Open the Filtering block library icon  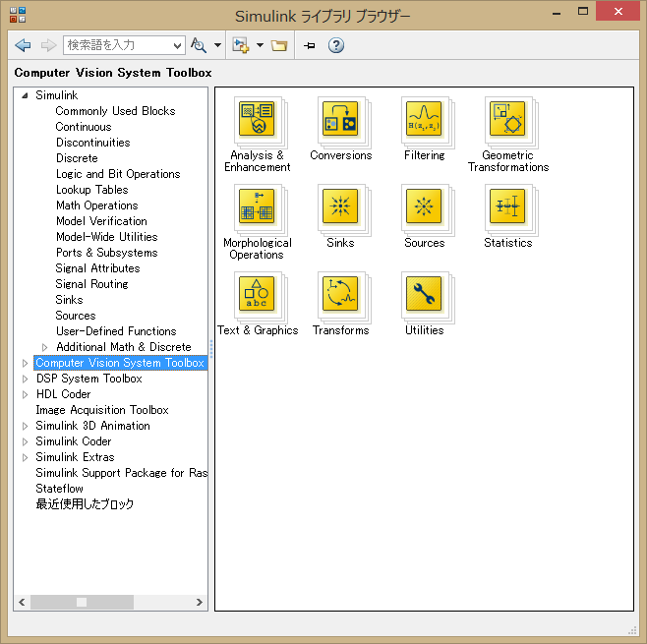424,120
